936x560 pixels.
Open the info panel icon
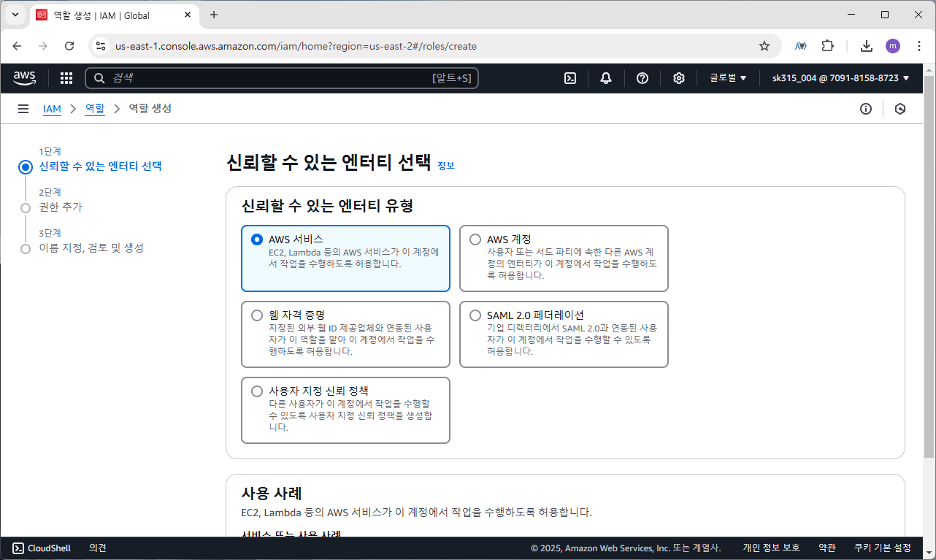866,109
